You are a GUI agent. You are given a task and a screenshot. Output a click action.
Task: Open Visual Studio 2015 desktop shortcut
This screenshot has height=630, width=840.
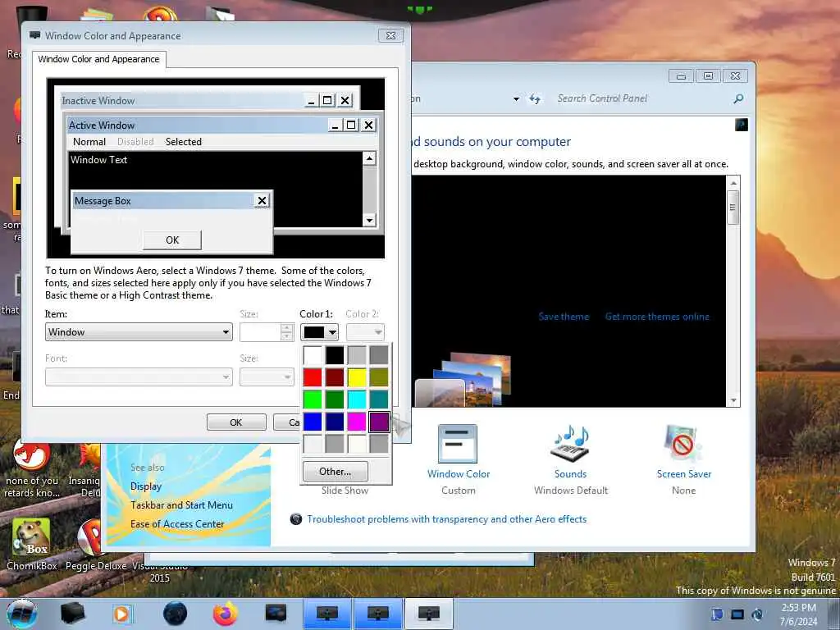(x=160, y=572)
